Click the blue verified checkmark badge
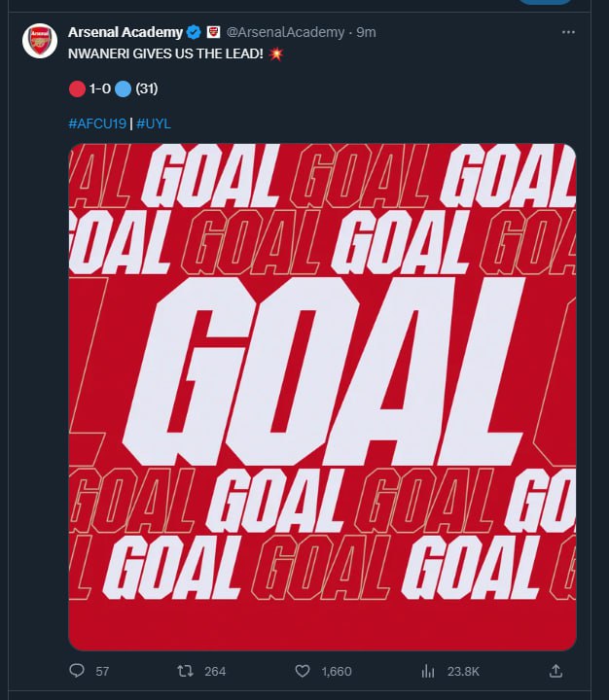Screen dimensions: 609x700 pyautogui.click(x=194, y=32)
